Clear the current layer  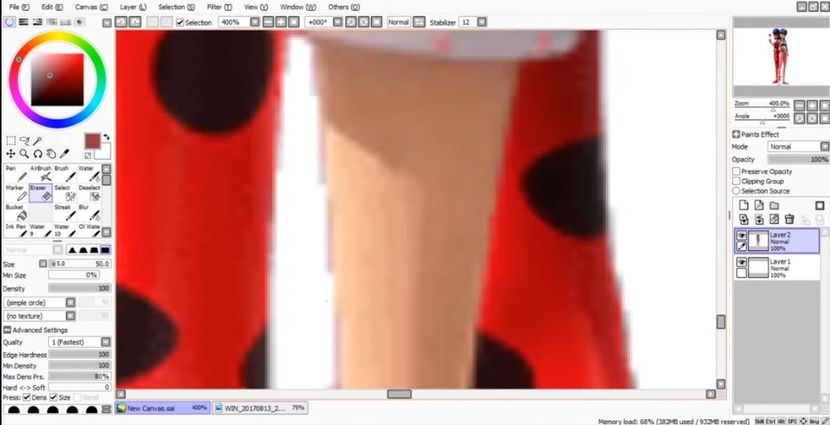click(x=774, y=219)
